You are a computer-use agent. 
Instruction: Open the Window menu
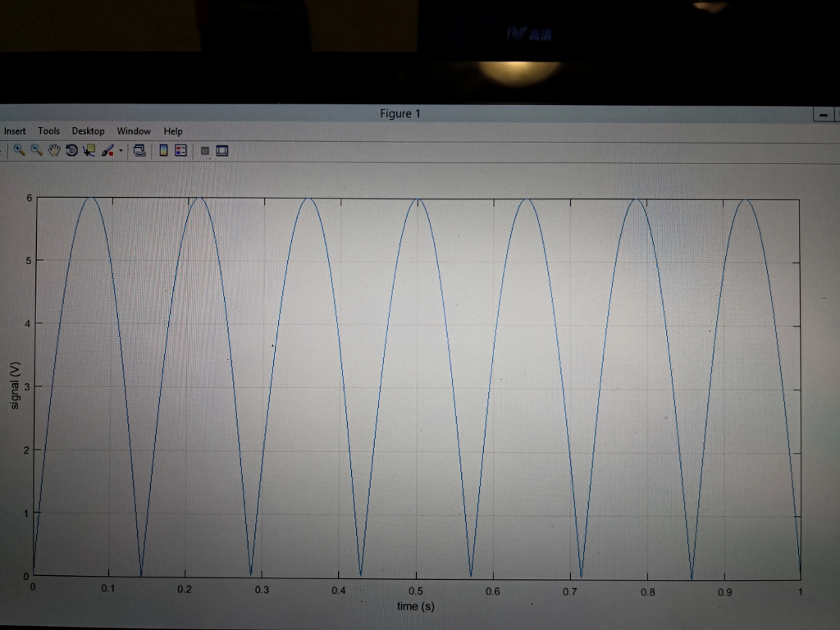[134, 130]
